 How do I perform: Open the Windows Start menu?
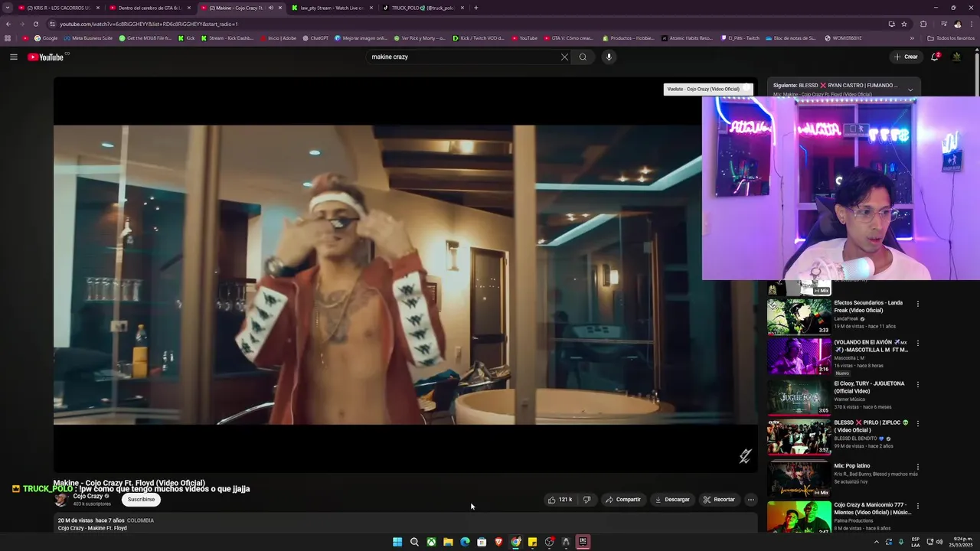point(397,542)
